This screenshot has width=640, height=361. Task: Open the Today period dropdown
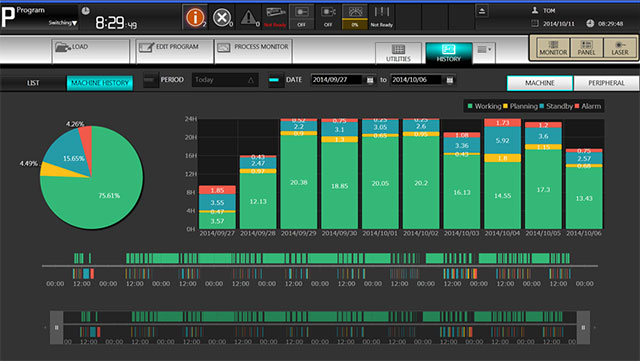click(225, 80)
